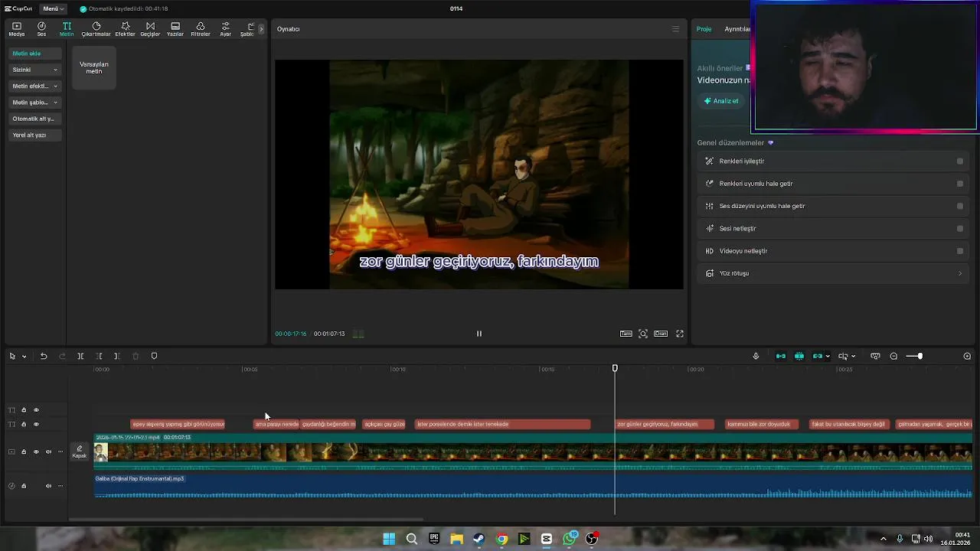Open Otomatik alt yazı option
980x551 pixels.
(35, 119)
